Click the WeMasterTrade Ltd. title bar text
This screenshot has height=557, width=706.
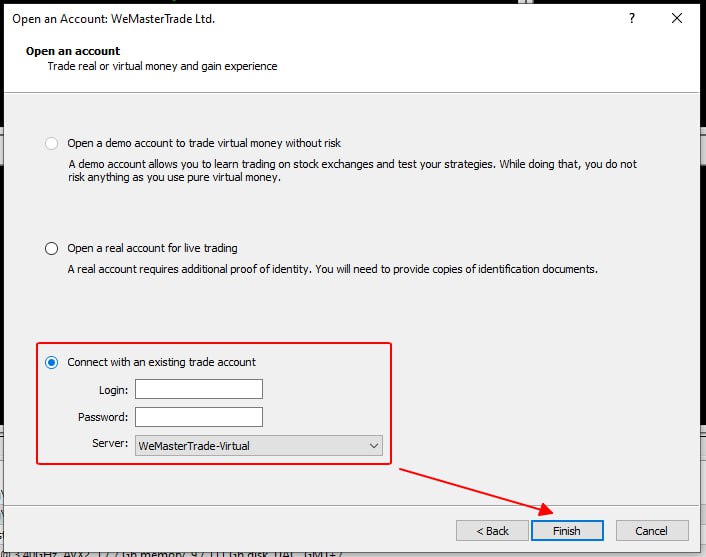(113, 18)
